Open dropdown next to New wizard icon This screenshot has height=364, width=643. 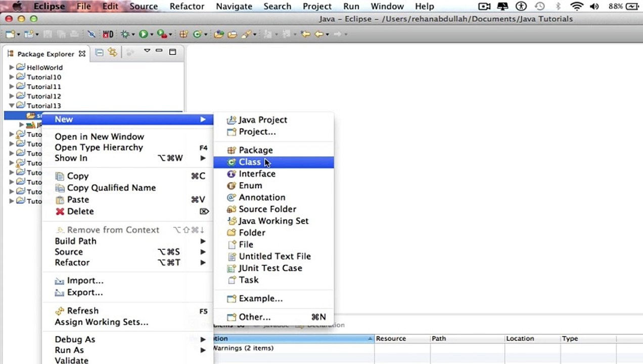(x=19, y=34)
